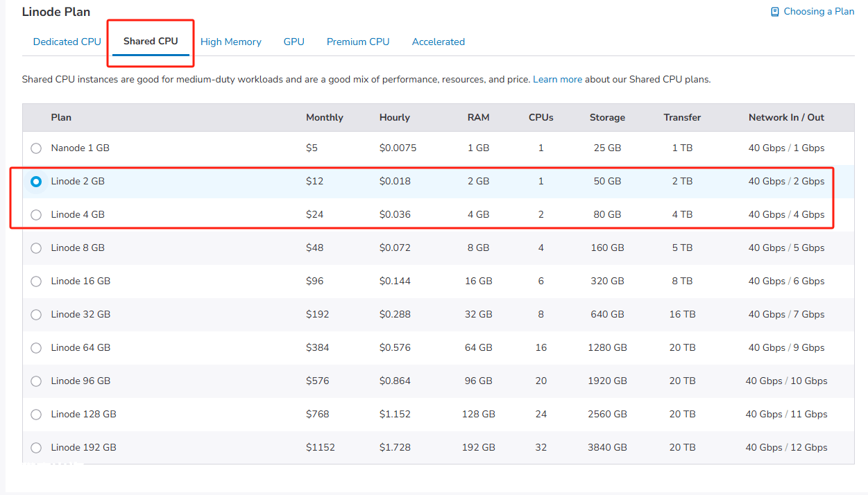Click the 80 GB storage value
The width and height of the screenshot is (868, 495).
click(x=607, y=214)
